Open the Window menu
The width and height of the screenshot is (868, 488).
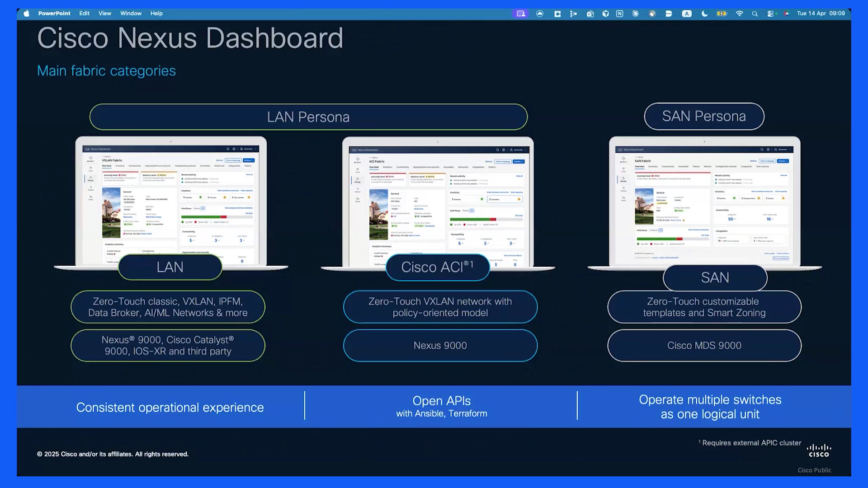pyautogui.click(x=131, y=14)
